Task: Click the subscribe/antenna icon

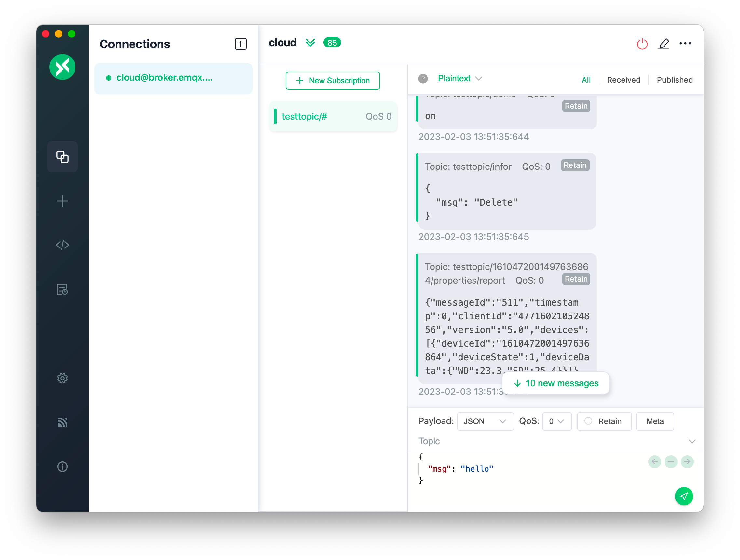Action: (x=62, y=422)
